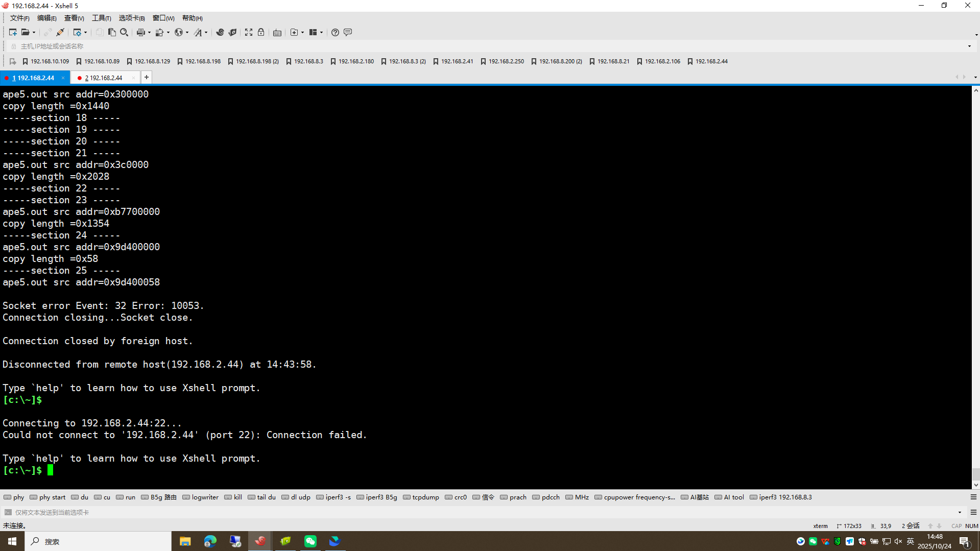Viewport: 980px width, 551px height.
Task: Click the 'phy start' quick command button
Action: (x=48, y=497)
